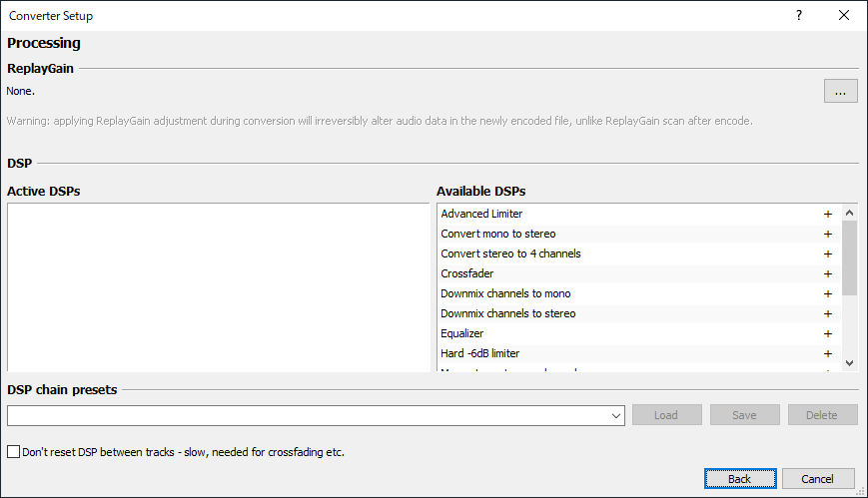
Task: Click inside the empty Active DSPs list
Action: tap(218, 287)
